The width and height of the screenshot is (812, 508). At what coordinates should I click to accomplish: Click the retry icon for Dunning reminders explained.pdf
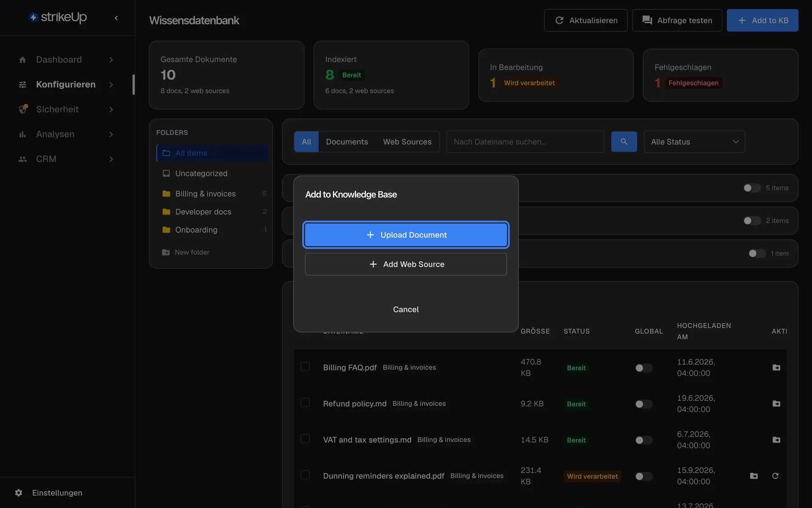point(775,476)
